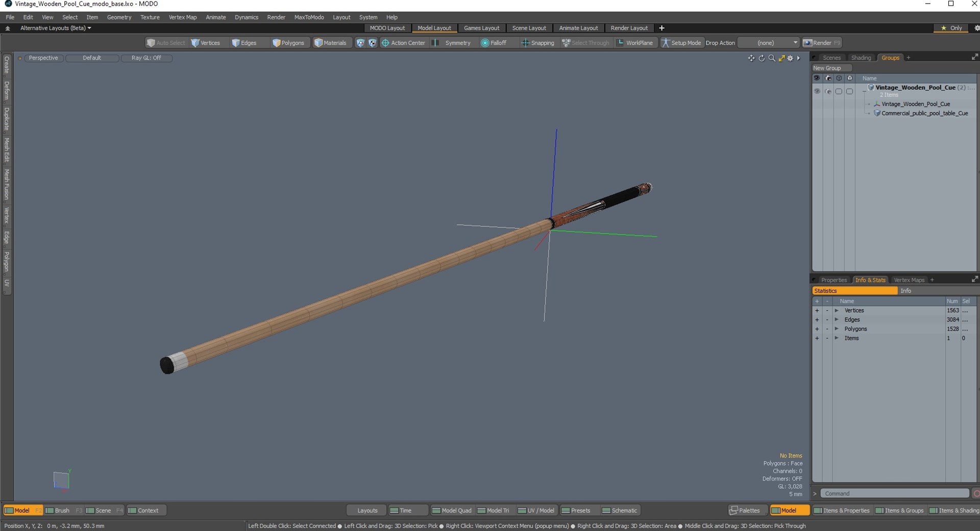Image resolution: width=980 pixels, height=531 pixels.
Task: Maximize viewport with yellow arrows icon
Action: click(x=781, y=58)
